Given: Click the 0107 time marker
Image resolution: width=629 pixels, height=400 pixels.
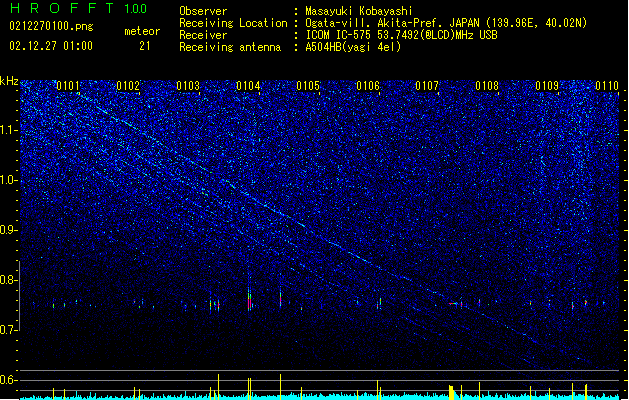Looking at the screenshot, I should 427,86.
